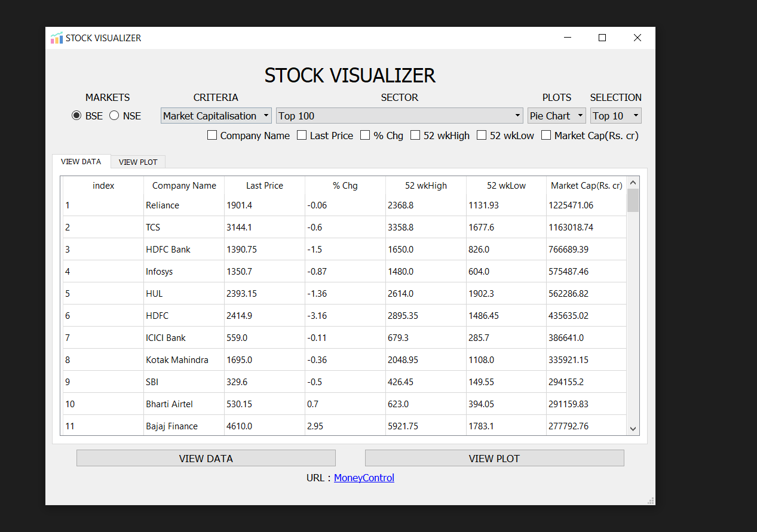Check the Market Cap(Rs. cr) checkbox
This screenshot has width=757, height=532.
590,136
